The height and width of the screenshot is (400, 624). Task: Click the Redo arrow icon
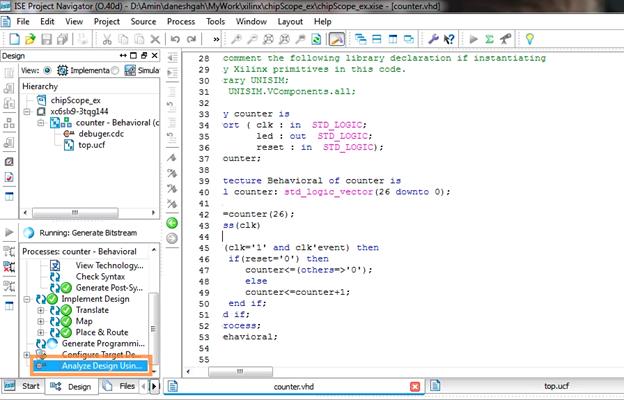[x=191, y=39]
